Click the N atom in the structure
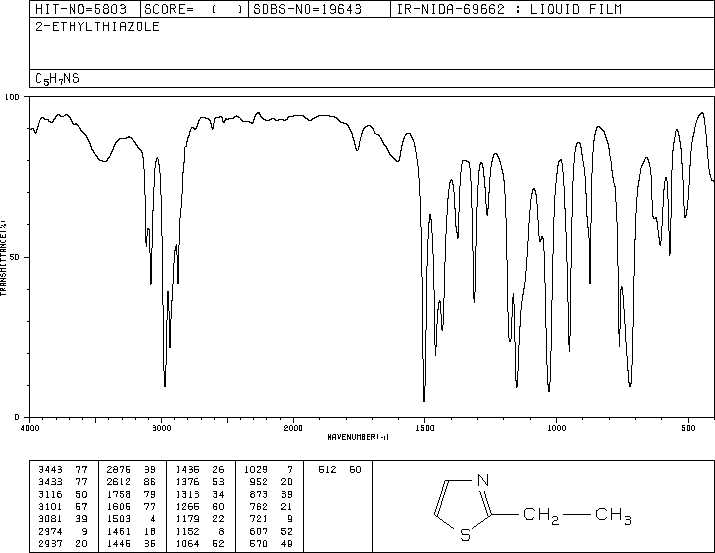Viewport: 715px width, 553px height. tap(483, 480)
